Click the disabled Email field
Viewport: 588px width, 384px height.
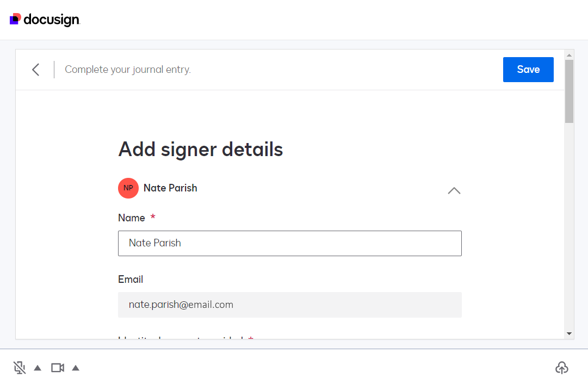pos(290,305)
